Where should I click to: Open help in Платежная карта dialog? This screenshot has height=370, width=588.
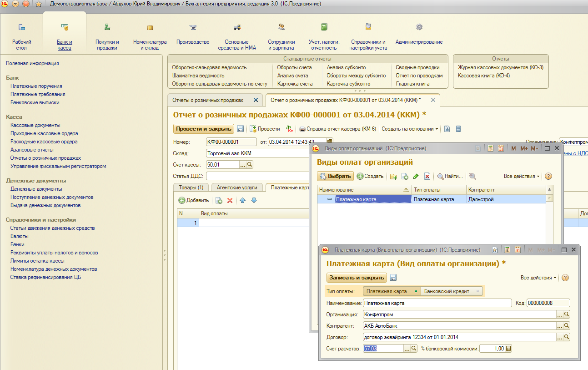[565, 278]
